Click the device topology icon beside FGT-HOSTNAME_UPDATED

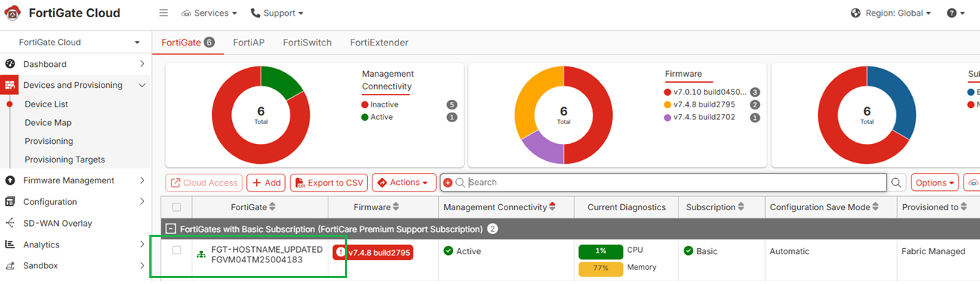tap(201, 255)
